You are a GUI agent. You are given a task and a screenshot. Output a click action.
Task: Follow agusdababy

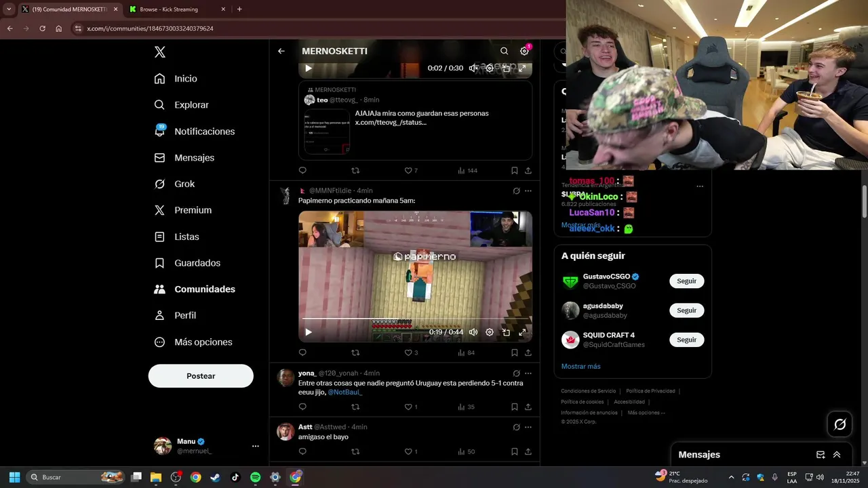686,310
